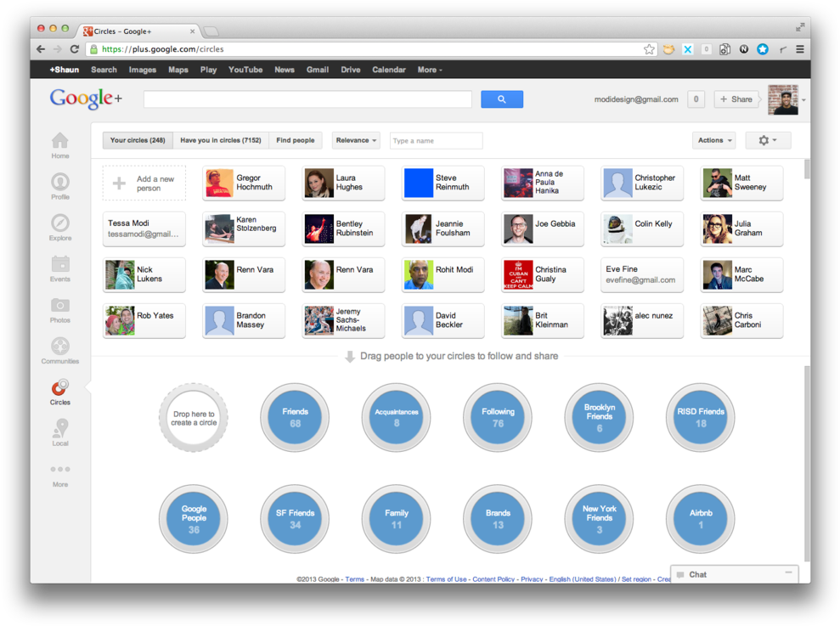The image size is (840, 626).
Task: Select the Joe Gebbia person card
Action: (x=543, y=228)
